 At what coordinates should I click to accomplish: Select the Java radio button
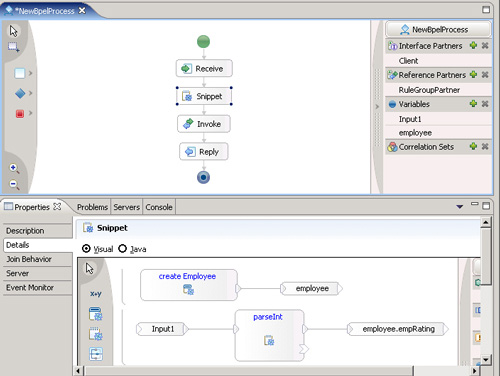(x=122, y=249)
